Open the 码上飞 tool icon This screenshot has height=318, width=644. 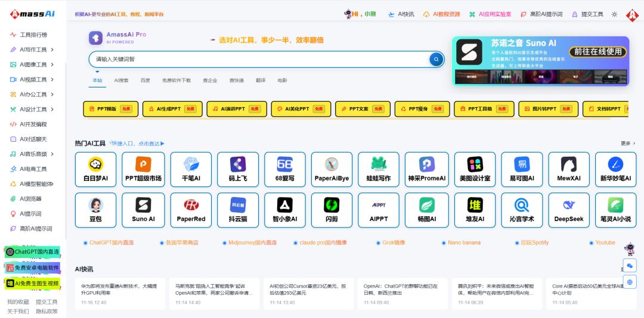tap(238, 164)
